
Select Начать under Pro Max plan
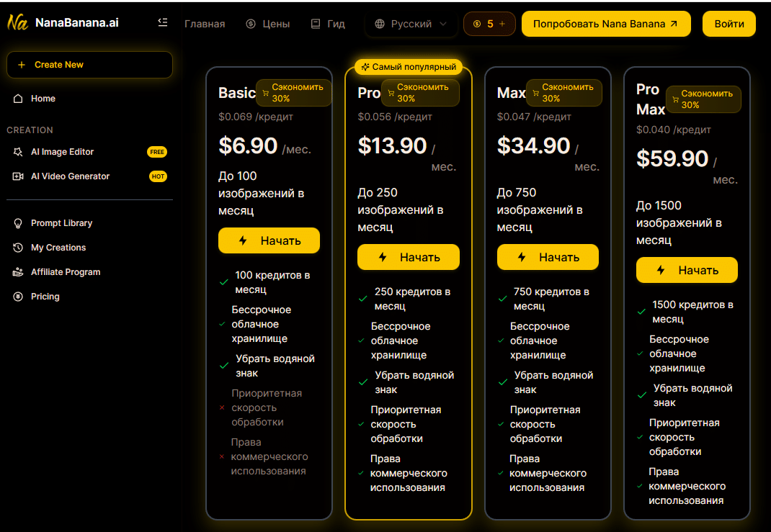687,270
